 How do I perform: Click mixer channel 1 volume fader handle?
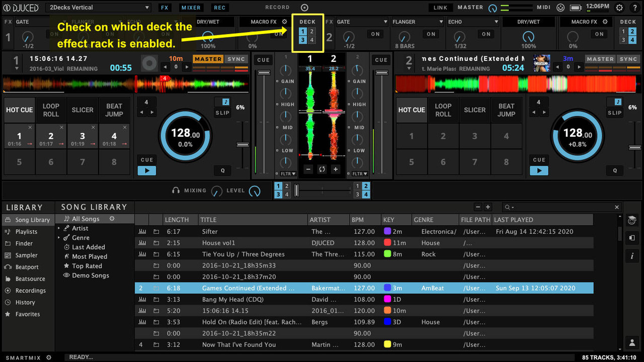[x=263, y=73]
